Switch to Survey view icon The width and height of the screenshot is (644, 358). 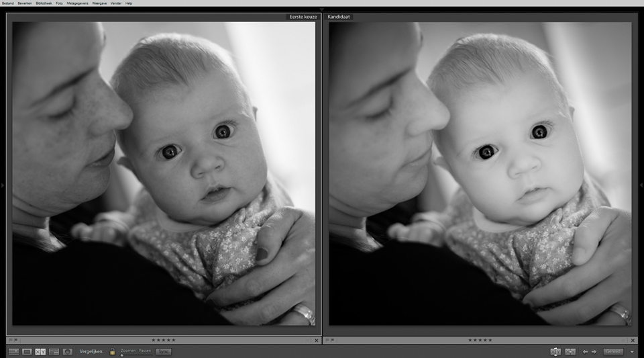tap(54, 351)
